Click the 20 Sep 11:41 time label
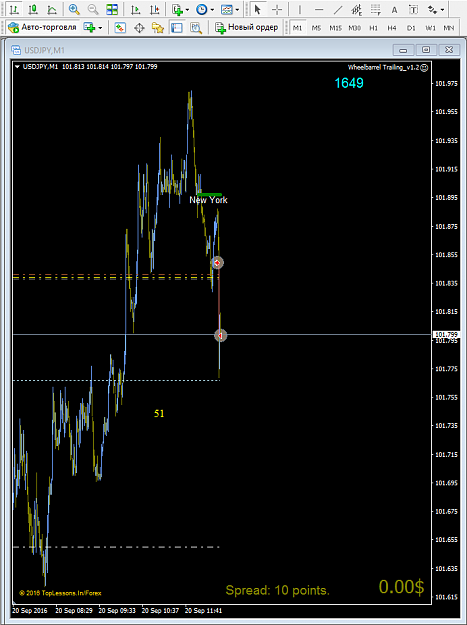Viewport: 467px width, 625px height. [204, 610]
